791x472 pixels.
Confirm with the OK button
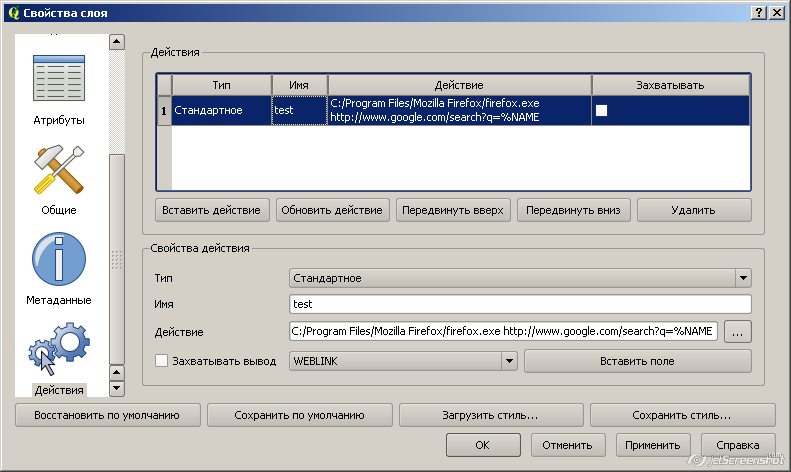click(x=483, y=445)
